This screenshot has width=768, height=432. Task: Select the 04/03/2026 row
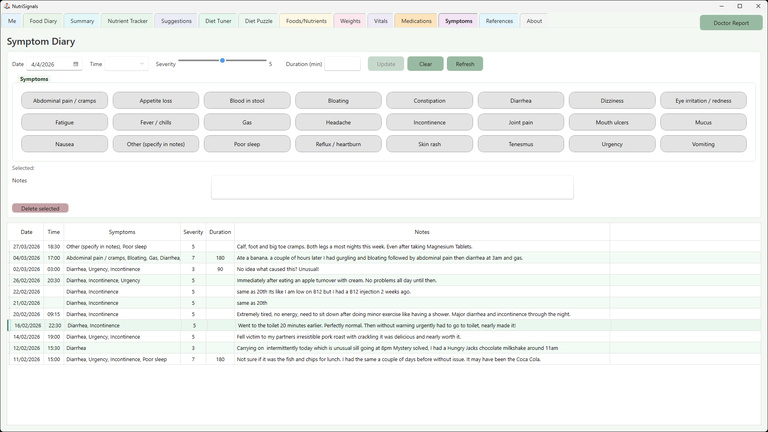tap(384, 258)
